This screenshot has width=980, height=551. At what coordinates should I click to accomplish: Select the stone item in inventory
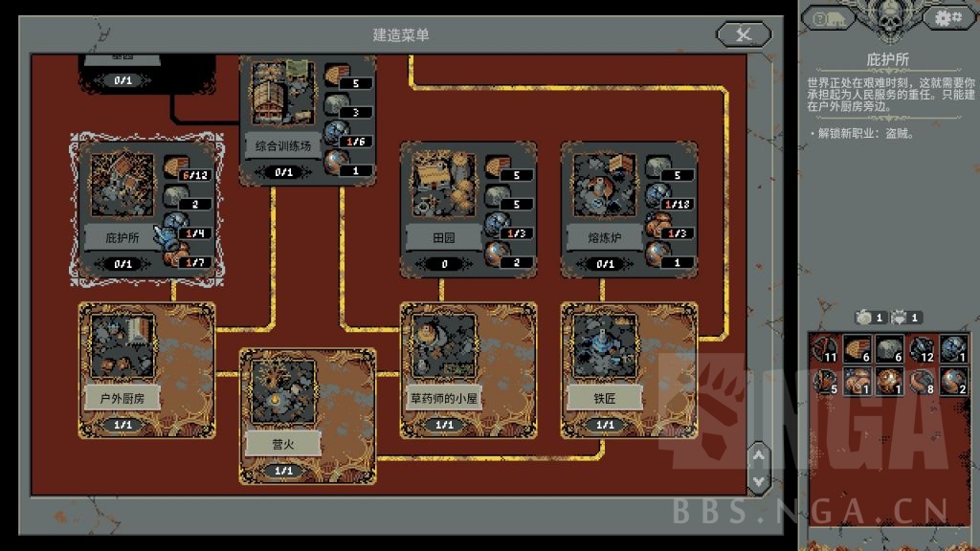pos(889,349)
